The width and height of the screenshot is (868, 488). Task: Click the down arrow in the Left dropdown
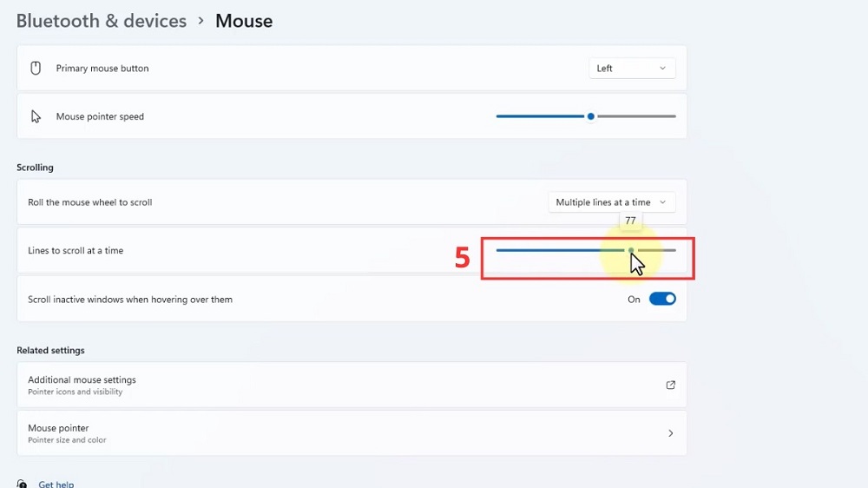[x=662, y=68]
